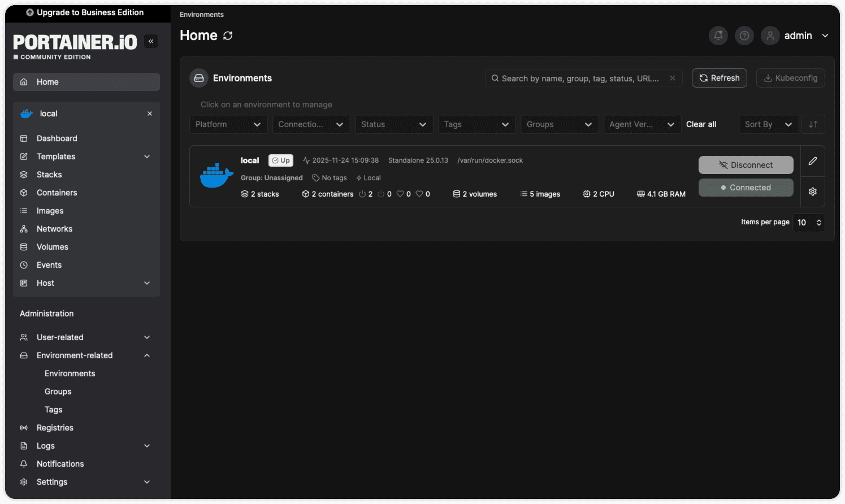Viewport: 845px width, 504px height.
Task: Open the help question mark icon
Action: (x=744, y=36)
